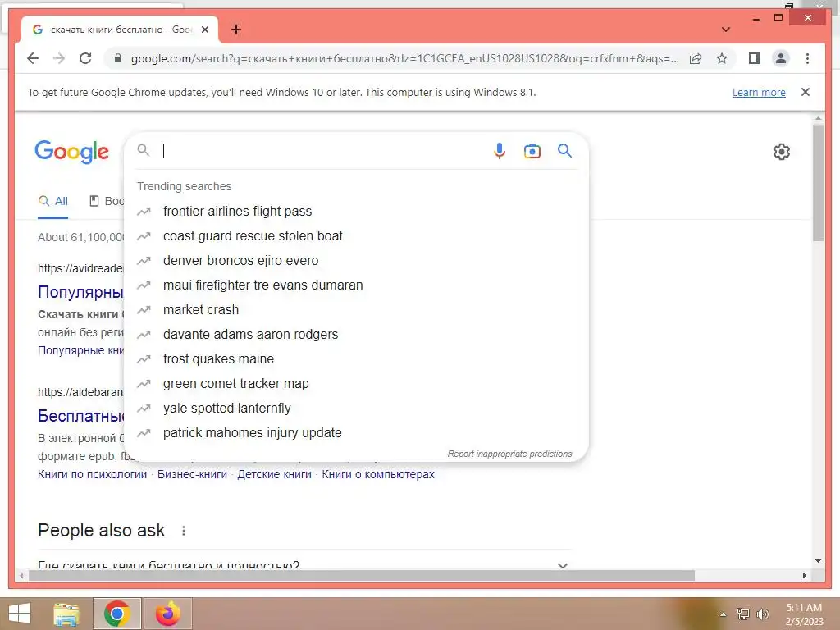Open Детские книги sitelink
840x630 pixels.
[x=274, y=474]
